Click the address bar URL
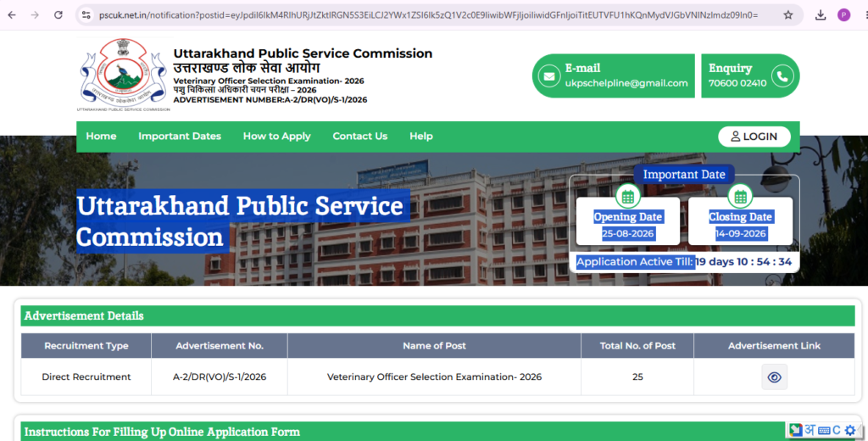The width and height of the screenshot is (868, 441). [428, 15]
